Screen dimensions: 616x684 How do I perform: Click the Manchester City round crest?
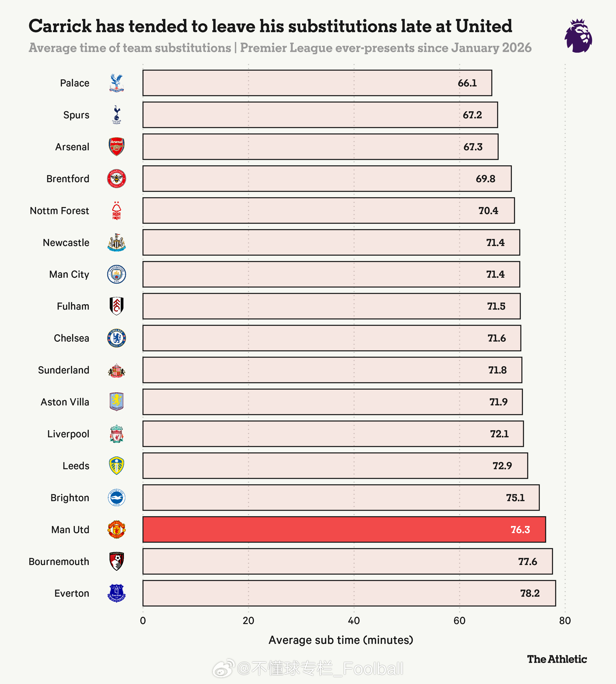click(116, 274)
